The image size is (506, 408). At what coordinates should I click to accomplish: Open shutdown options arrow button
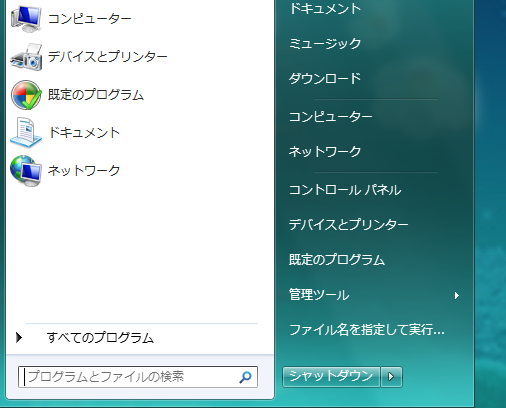pos(391,377)
